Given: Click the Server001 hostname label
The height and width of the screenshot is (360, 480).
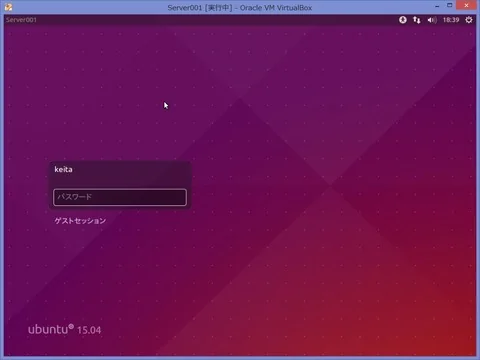Looking at the screenshot, I should pos(21,20).
